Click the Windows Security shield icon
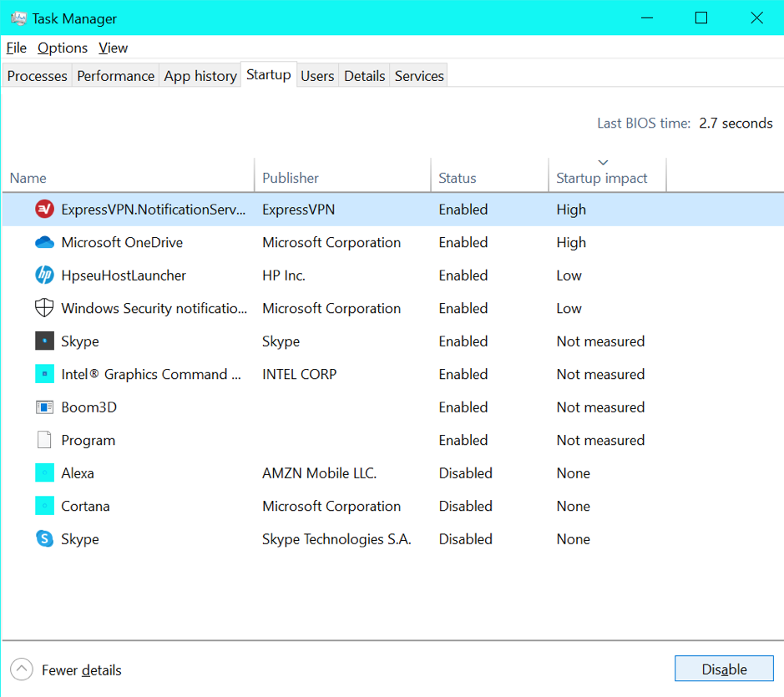784x697 pixels. point(44,308)
